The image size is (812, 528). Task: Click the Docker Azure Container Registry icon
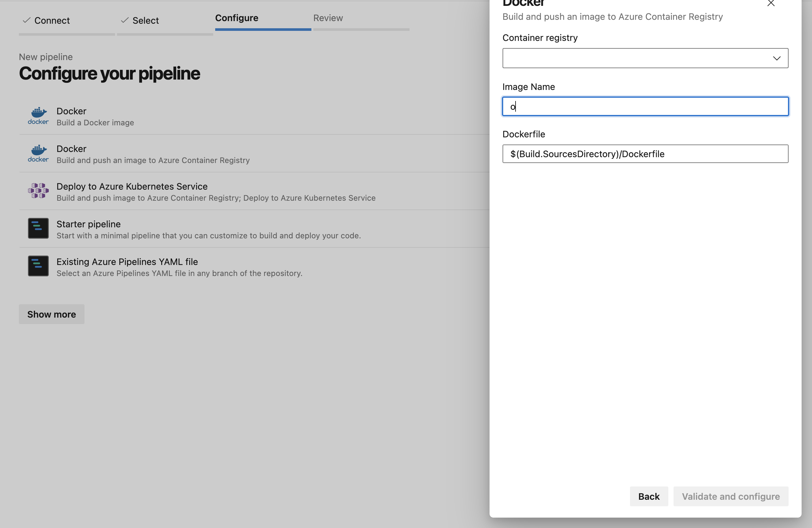[x=38, y=153]
